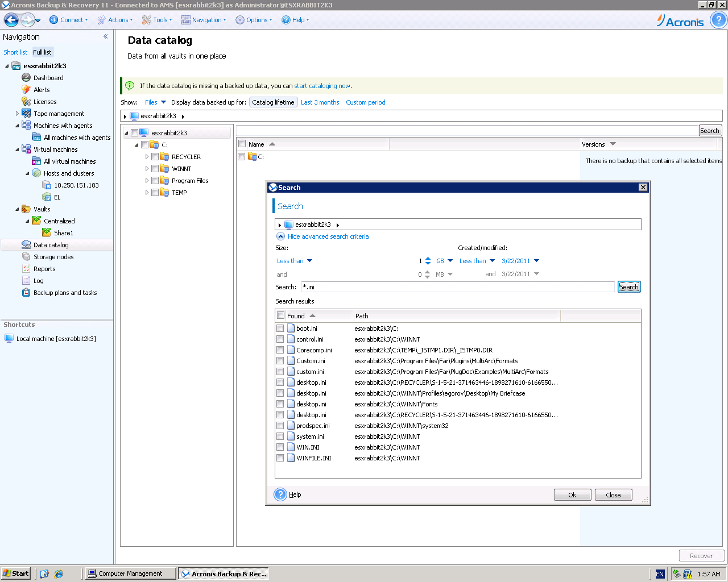Check the WINFILE.INI result checkbox
The image size is (728, 582).
pos(280,458)
